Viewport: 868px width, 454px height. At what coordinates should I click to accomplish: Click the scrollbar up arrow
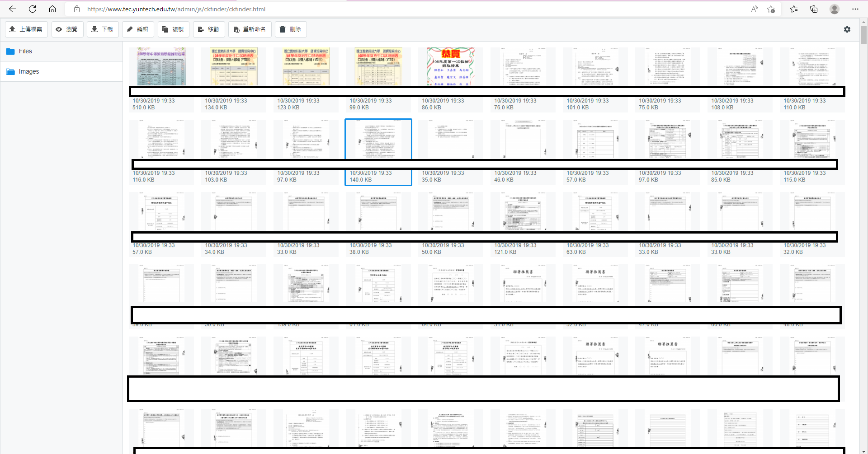pyautogui.click(x=864, y=21)
